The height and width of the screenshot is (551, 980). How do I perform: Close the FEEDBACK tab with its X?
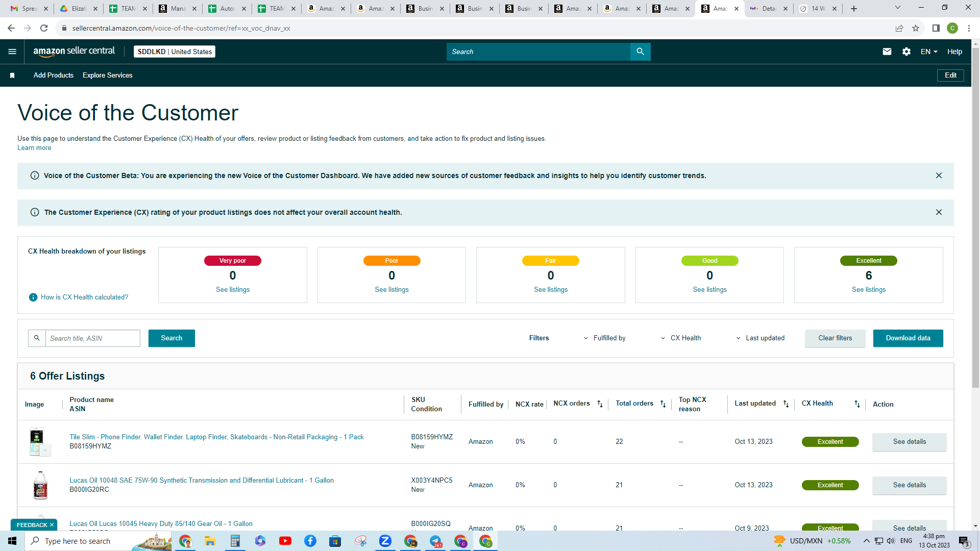click(52, 525)
